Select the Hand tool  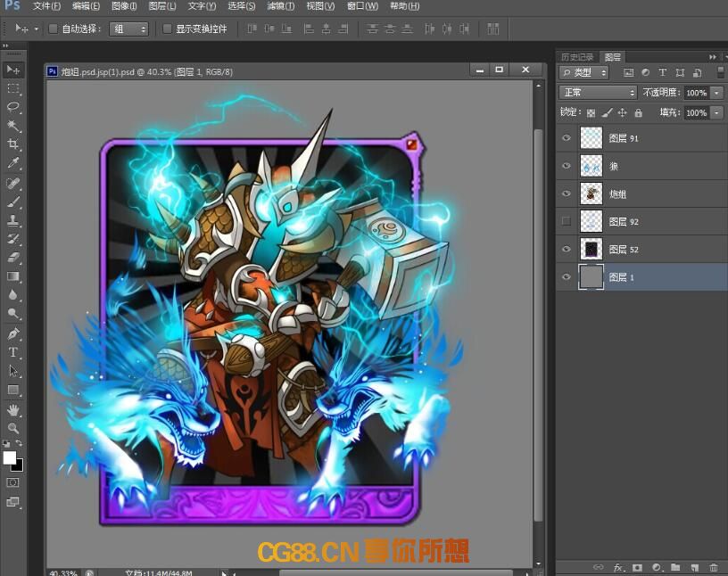13,410
